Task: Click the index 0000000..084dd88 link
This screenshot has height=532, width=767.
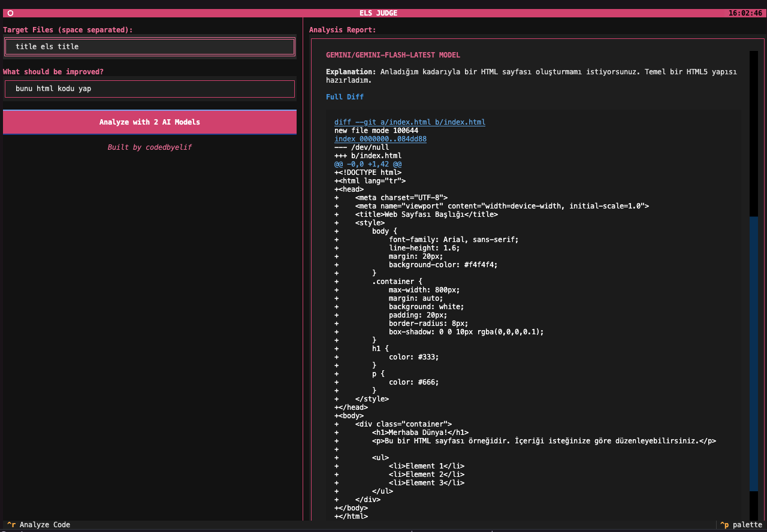Action: click(380, 139)
